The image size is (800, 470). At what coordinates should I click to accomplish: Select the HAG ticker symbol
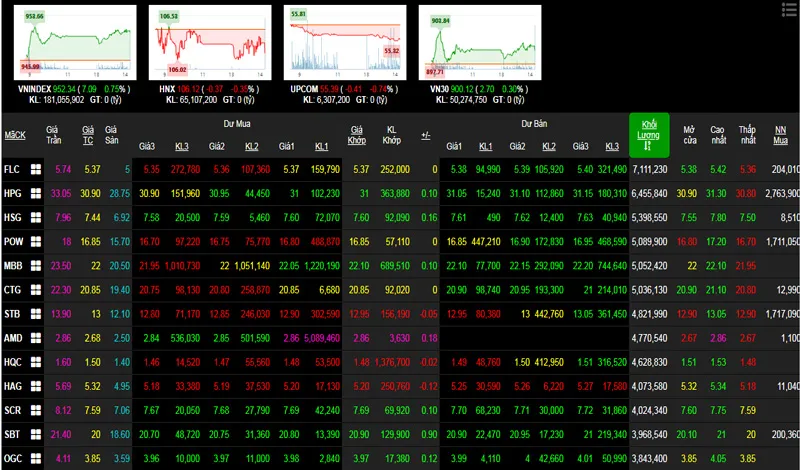tap(13, 386)
